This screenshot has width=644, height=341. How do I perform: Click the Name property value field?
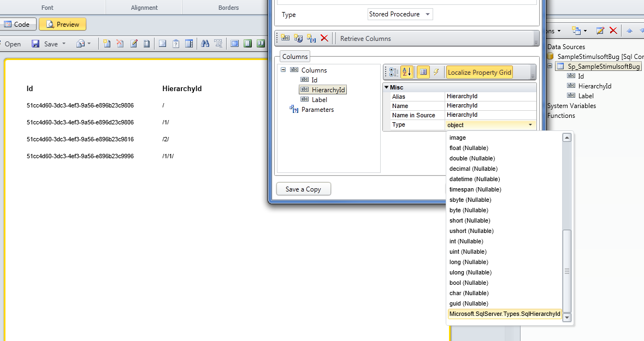[491, 105]
